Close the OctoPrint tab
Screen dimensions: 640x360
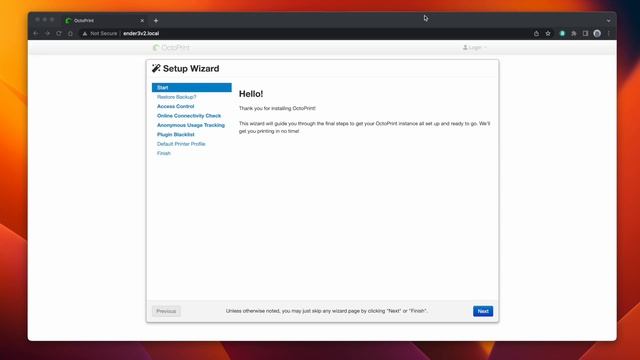point(142,20)
